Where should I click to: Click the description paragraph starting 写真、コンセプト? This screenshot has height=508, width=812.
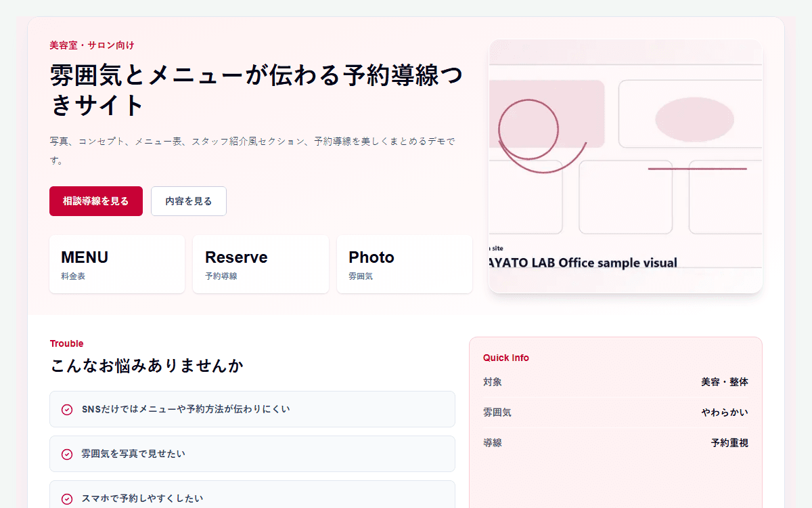[x=252, y=151]
